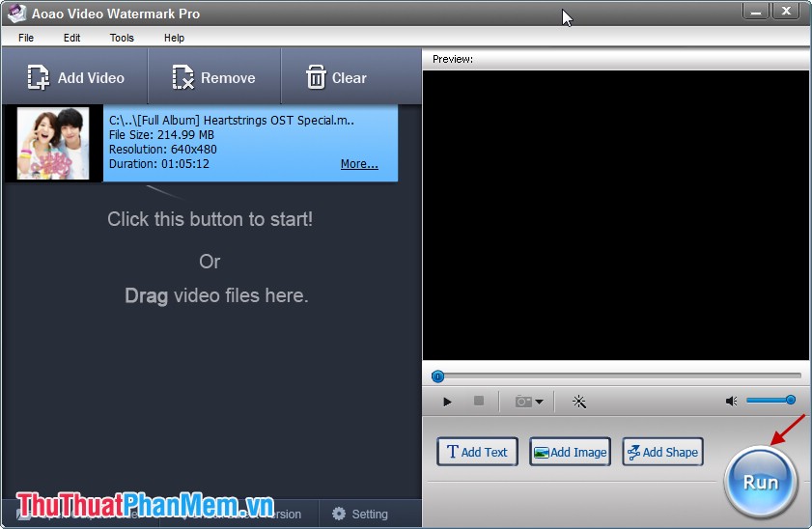
Task: Open the More... link for video details
Action: pos(359,164)
